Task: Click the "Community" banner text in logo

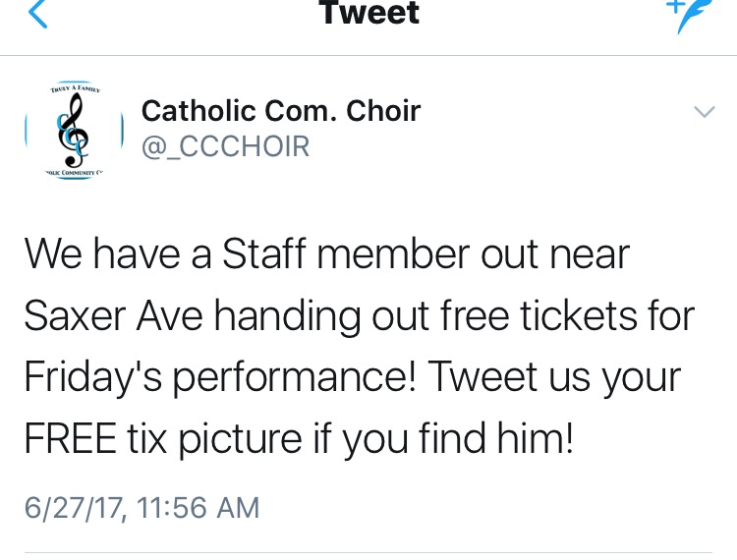Action: (76, 172)
